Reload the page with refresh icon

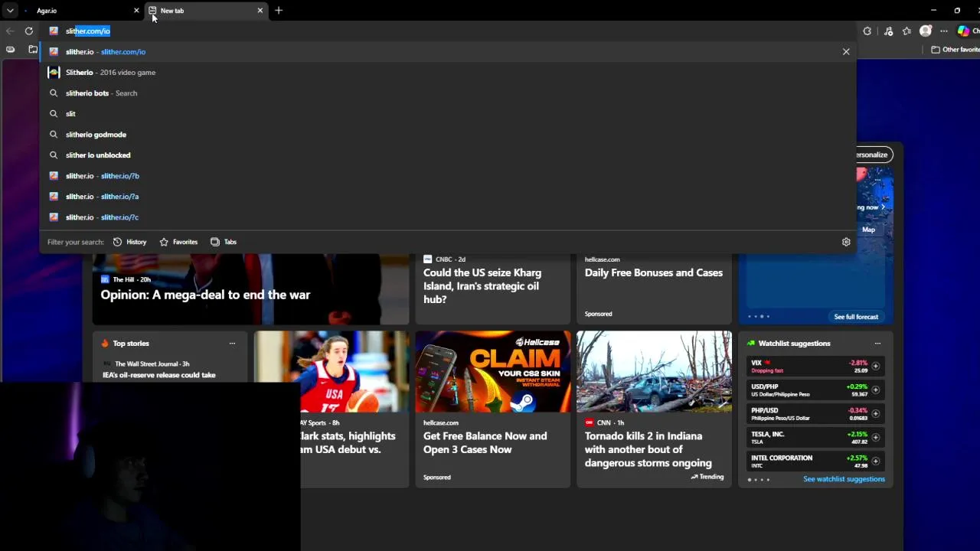tap(29, 31)
